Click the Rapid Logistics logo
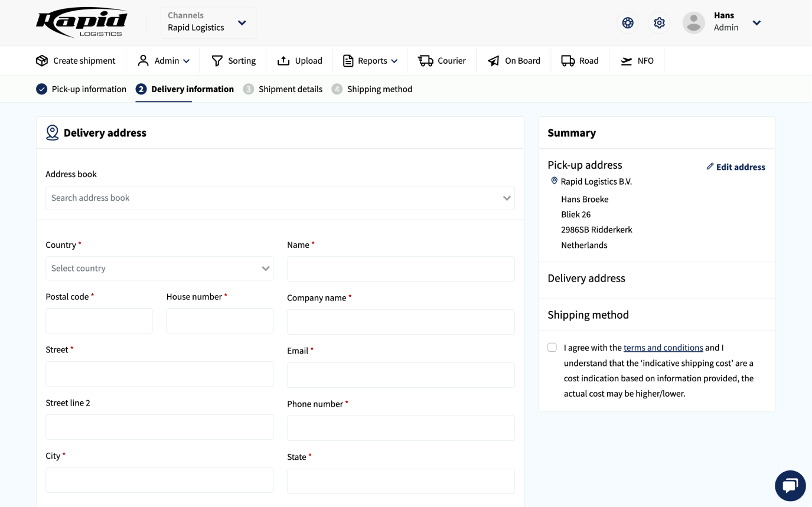 pos(81,23)
